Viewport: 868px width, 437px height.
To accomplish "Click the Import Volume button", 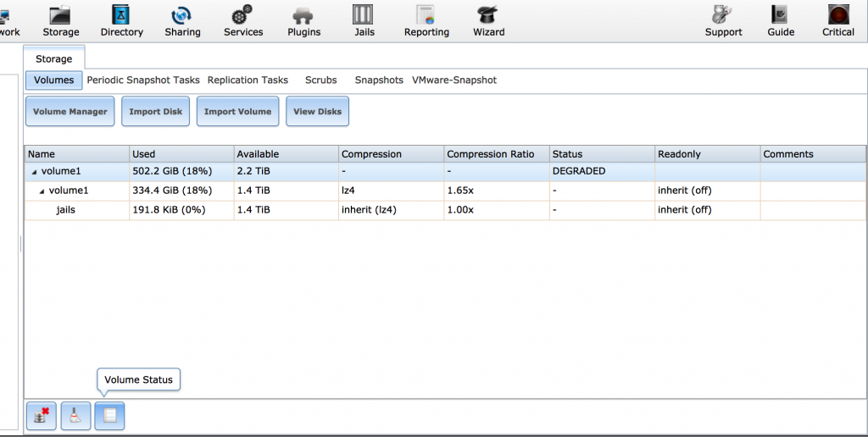I will point(237,111).
